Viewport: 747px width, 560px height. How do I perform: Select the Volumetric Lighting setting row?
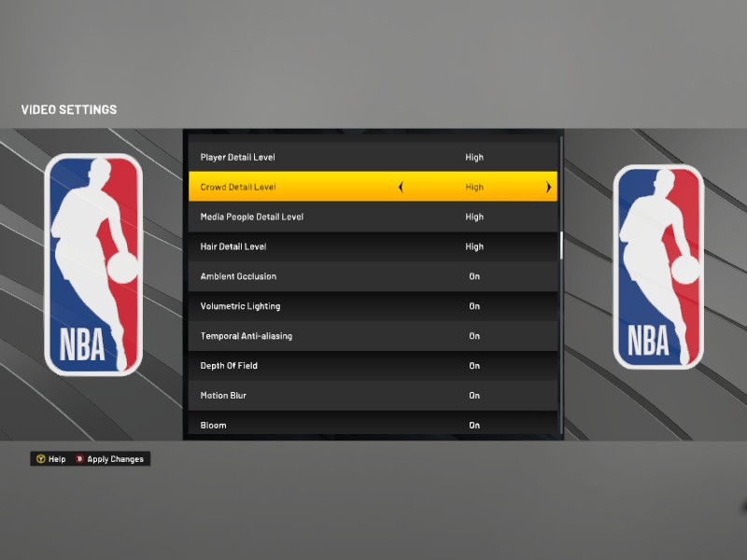373,306
